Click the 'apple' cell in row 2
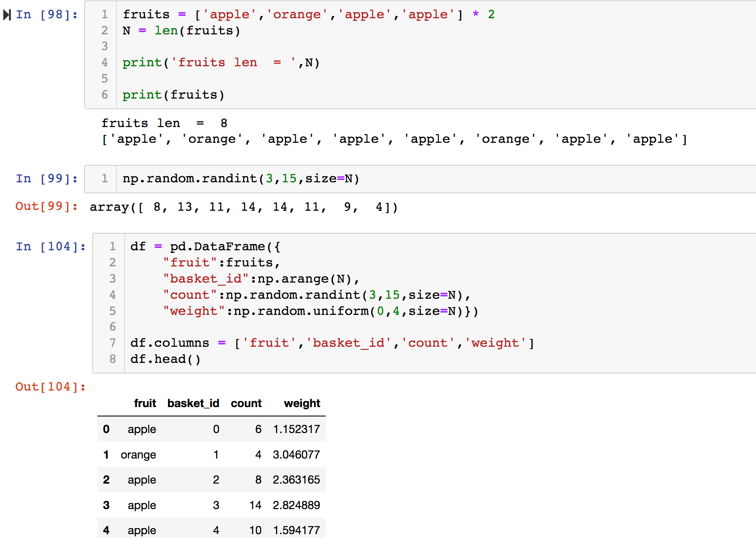This screenshot has height=538, width=756. 142,480
